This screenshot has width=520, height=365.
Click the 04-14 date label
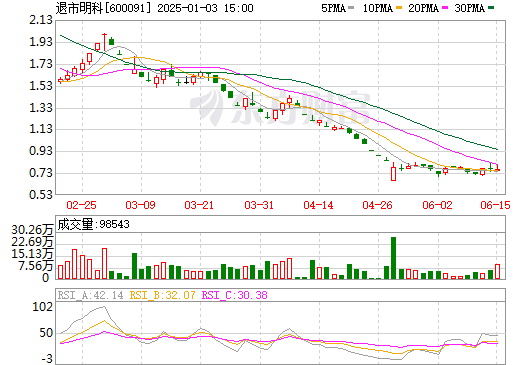pyautogui.click(x=318, y=205)
